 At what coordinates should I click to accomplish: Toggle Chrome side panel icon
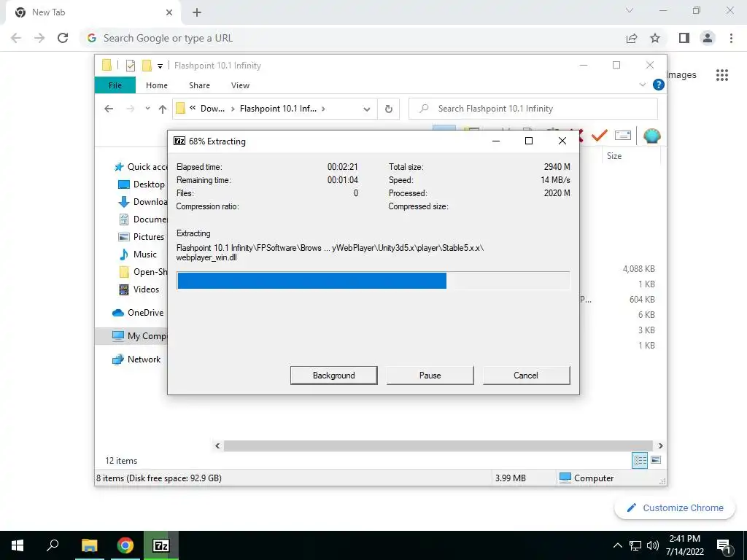pyautogui.click(x=684, y=38)
